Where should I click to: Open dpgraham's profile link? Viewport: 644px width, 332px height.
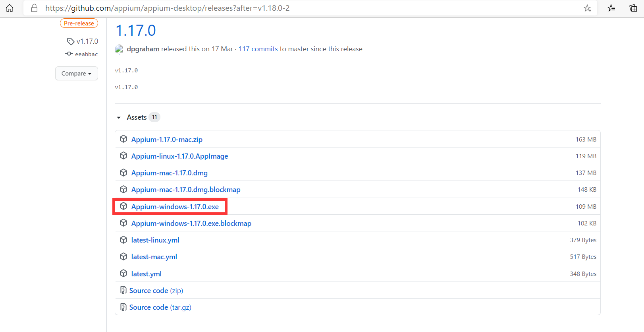tap(143, 49)
